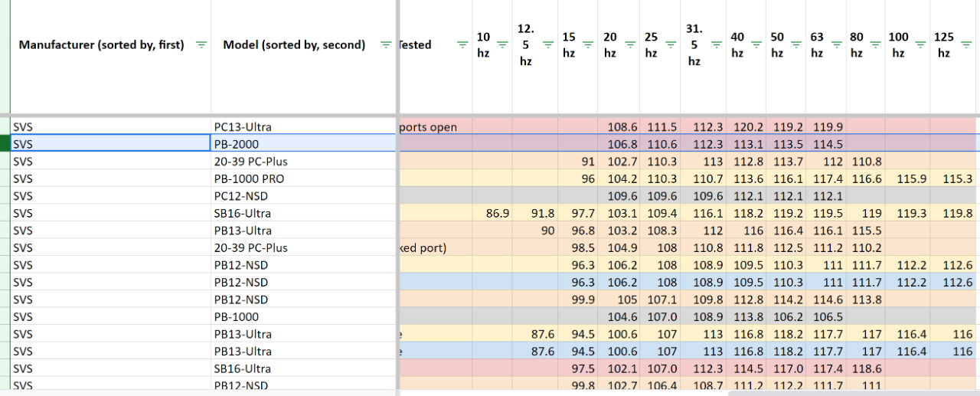Select the 119.8 value in SB16-Ultra row

[x=955, y=213]
